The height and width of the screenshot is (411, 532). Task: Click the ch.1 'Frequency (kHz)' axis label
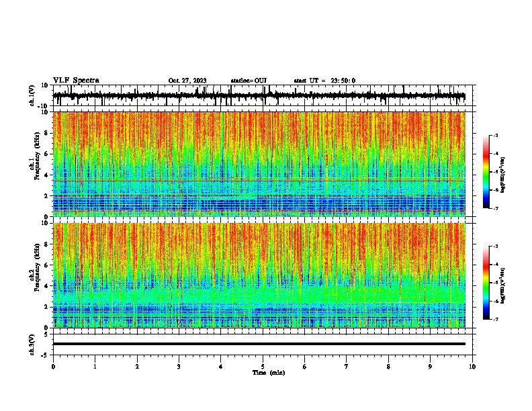coord(37,156)
